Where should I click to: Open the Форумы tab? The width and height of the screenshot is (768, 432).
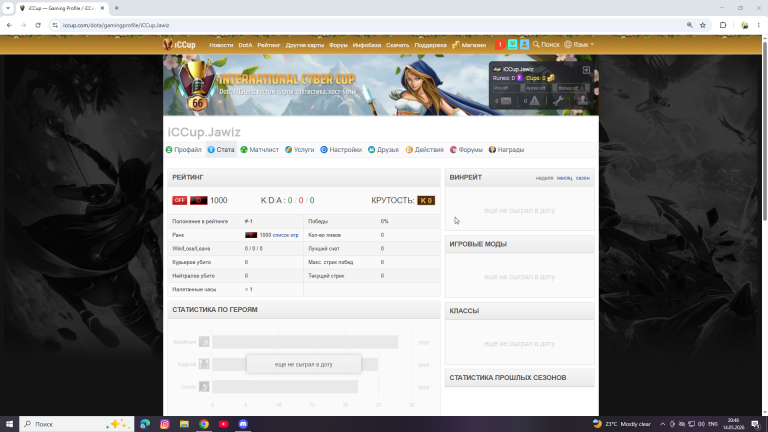[466, 149]
